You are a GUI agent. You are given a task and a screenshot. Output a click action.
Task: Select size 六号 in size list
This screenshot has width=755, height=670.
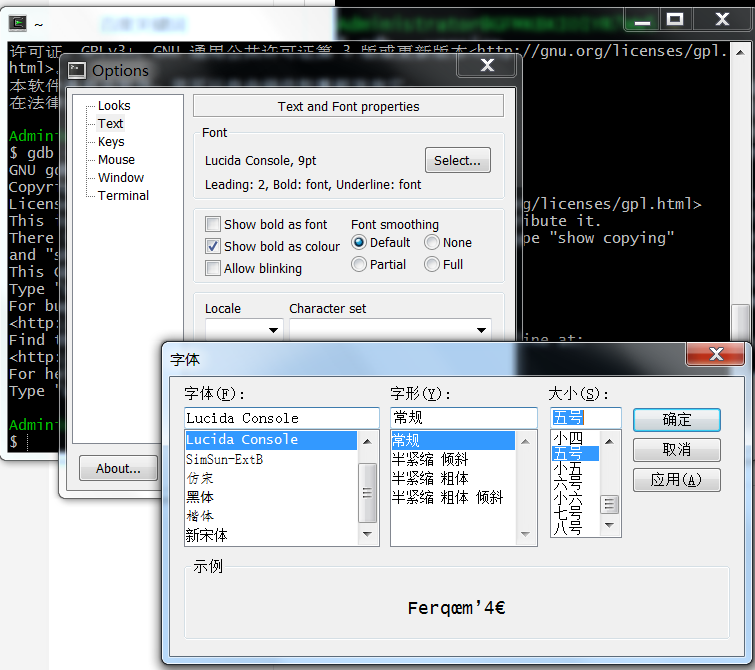[x=575, y=483]
